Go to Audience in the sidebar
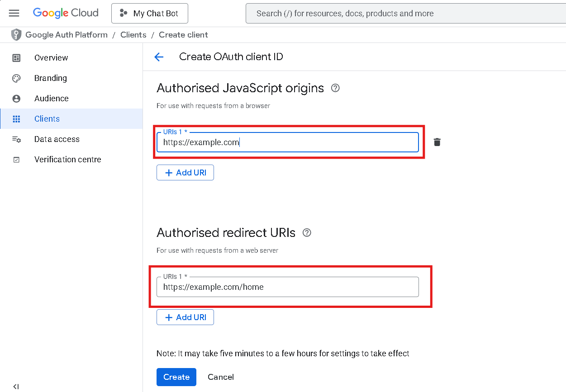 click(x=51, y=99)
